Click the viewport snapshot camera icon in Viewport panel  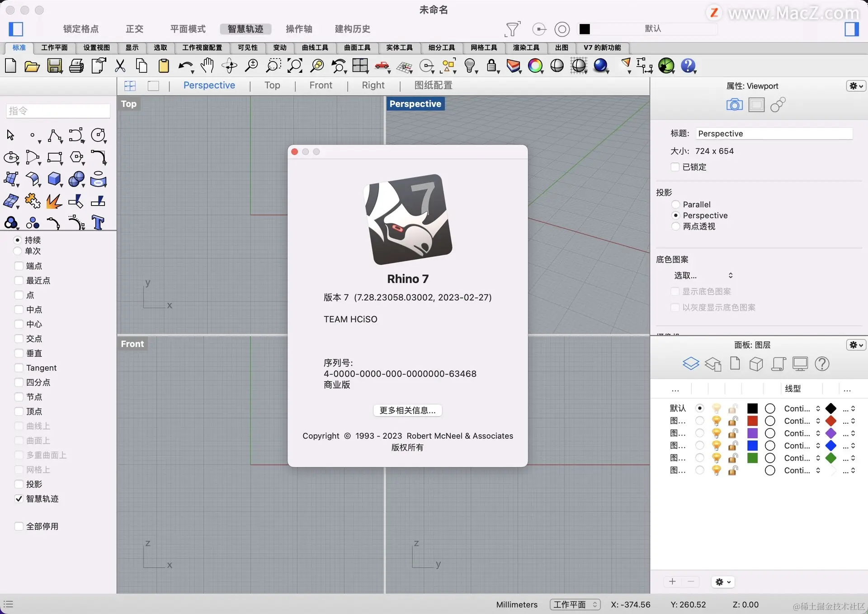point(734,104)
